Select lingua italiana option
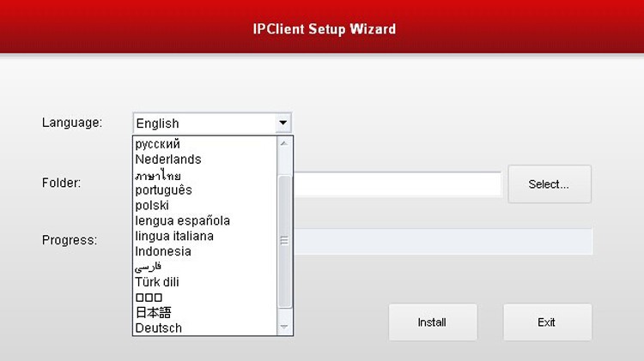This screenshot has width=644, height=361. (174, 236)
